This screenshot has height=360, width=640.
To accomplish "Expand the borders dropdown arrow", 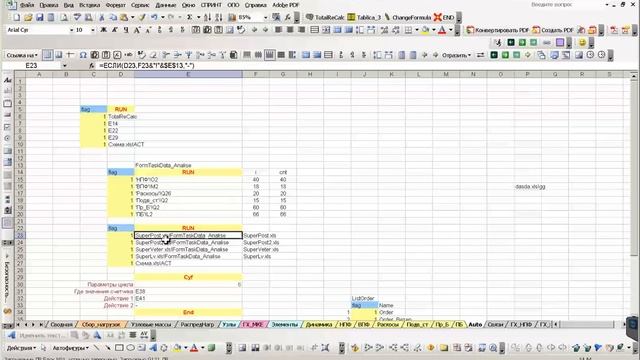I will tap(416, 30).
